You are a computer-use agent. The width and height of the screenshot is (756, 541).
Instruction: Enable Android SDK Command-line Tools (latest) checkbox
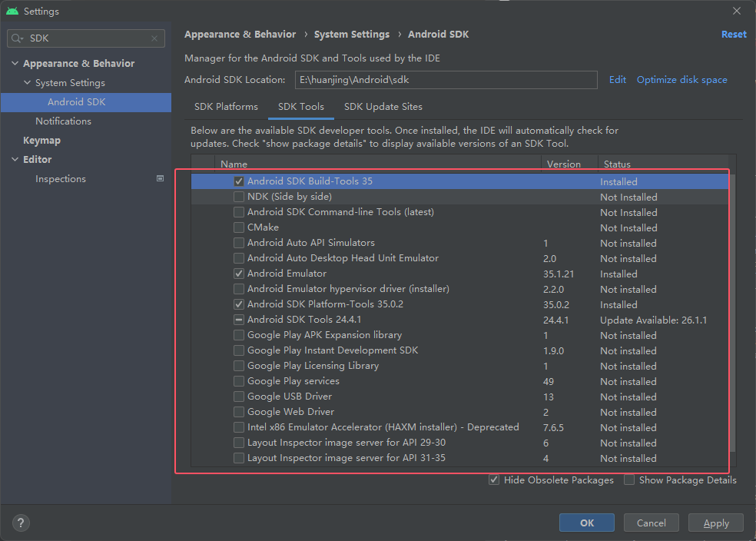239,212
